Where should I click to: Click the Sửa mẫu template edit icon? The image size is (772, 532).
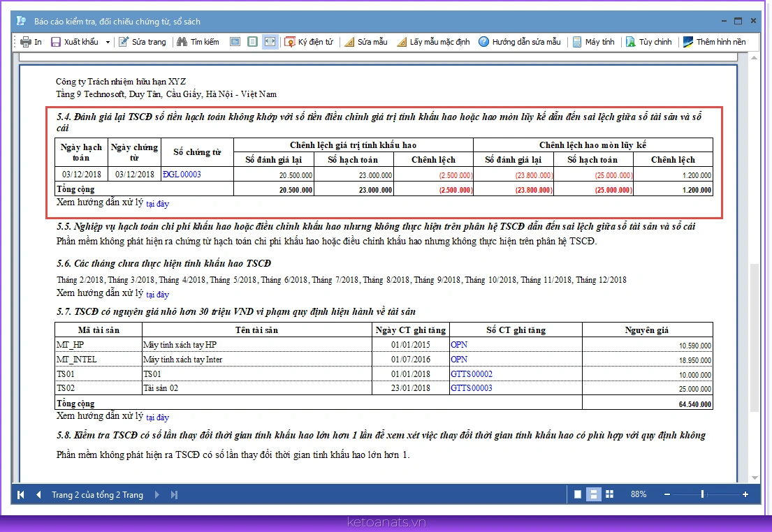click(x=349, y=42)
